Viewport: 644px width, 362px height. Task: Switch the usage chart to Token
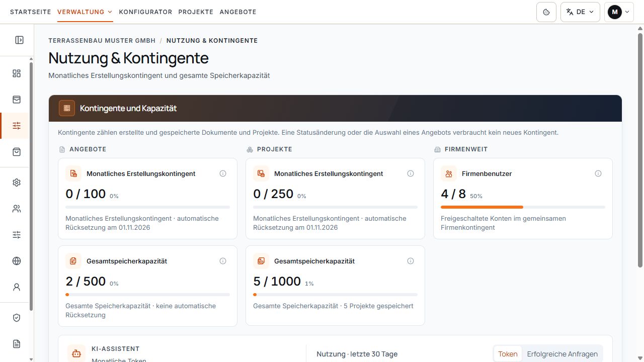tap(508, 354)
